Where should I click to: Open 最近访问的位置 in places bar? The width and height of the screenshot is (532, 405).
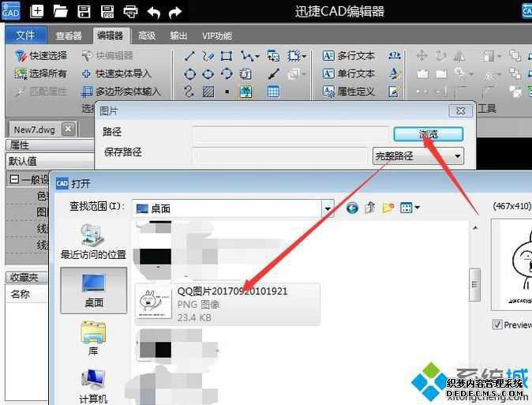93,242
